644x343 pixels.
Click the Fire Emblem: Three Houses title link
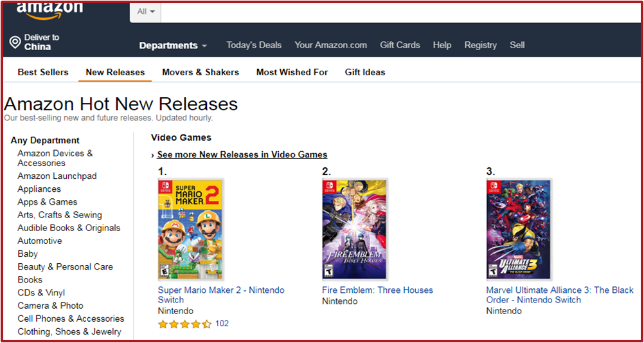tap(377, 290)
